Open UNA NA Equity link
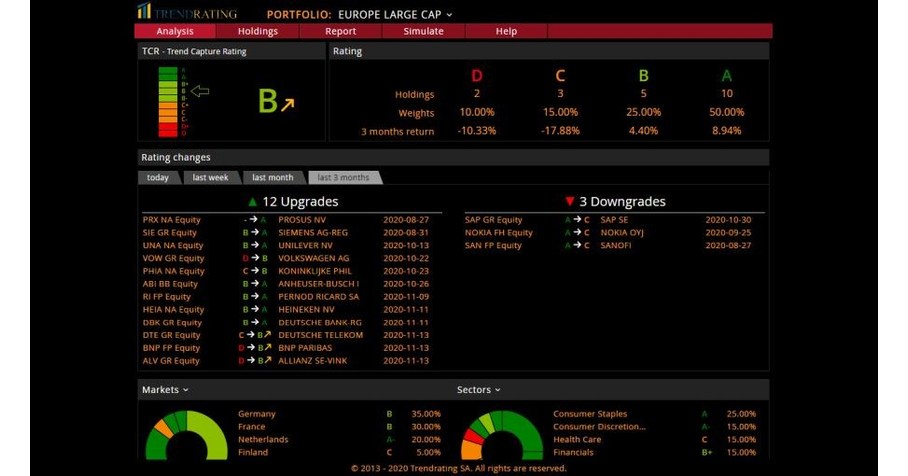The height and width of the screenshot is (476, 908). coord(173,246)
